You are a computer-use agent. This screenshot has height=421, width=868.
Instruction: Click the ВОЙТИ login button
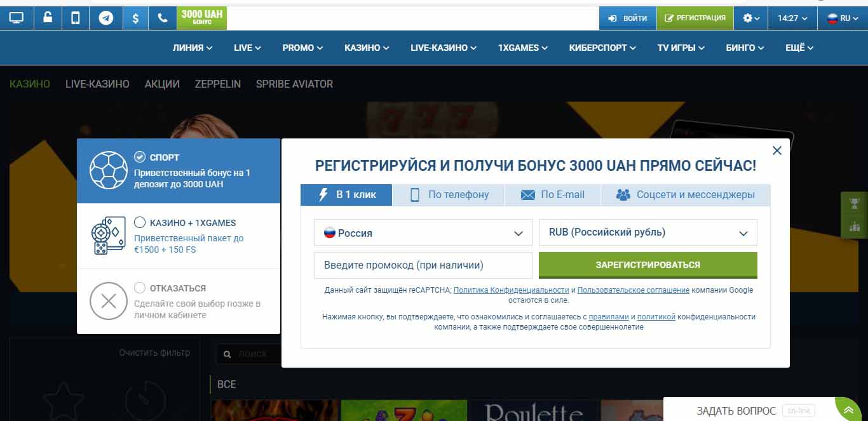point(627,18)
